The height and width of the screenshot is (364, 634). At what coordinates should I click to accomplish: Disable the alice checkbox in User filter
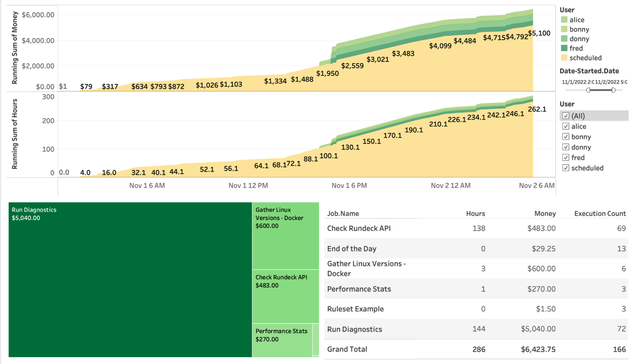(x=566, y=126)
